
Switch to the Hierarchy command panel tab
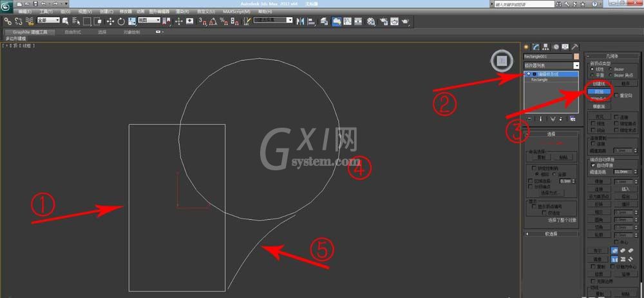click(546, 47)
